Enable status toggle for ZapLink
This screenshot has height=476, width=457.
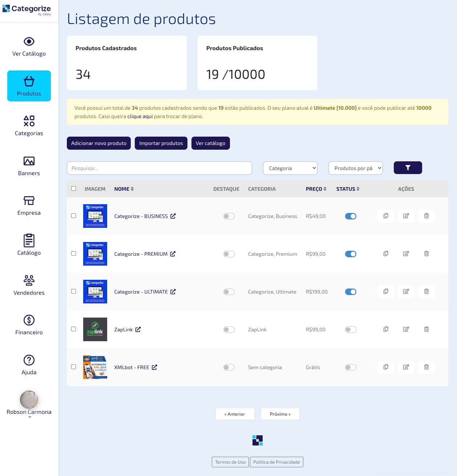coord(351,330)
